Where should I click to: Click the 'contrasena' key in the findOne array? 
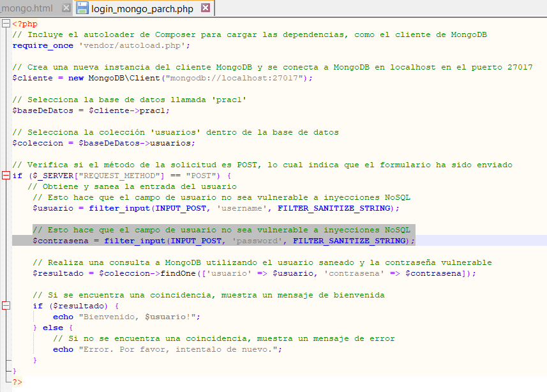click(x=354, y=273)
